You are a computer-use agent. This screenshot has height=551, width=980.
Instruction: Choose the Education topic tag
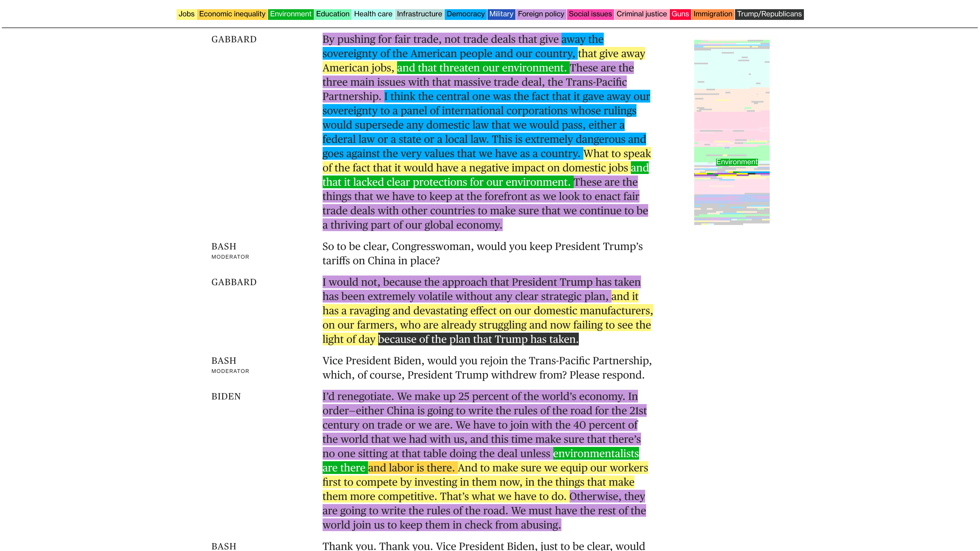click(x=333, y=14)
